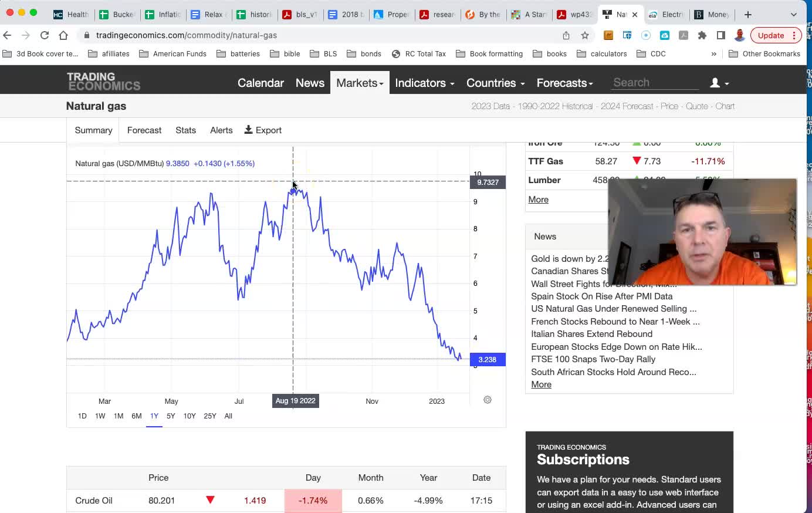Click the browser Update button

point(776,35)
